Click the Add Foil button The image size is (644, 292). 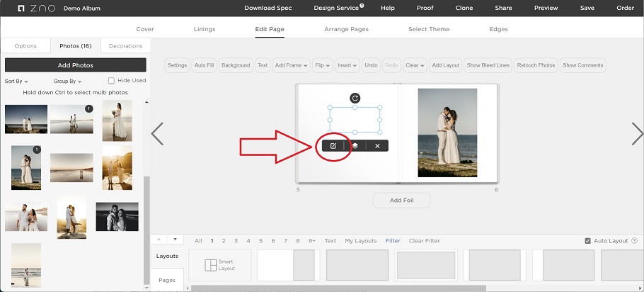(402, 201)
